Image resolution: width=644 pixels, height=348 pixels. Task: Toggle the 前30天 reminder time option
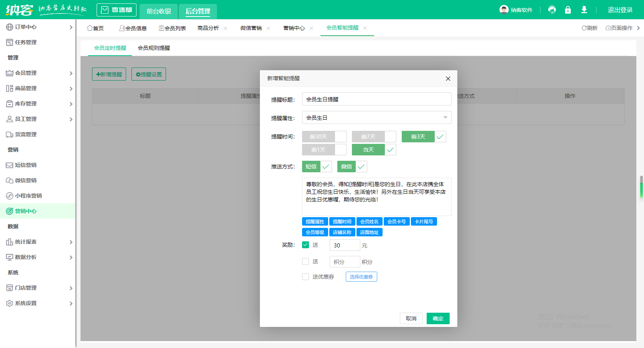pyautogui.click(x=324, y=137)
